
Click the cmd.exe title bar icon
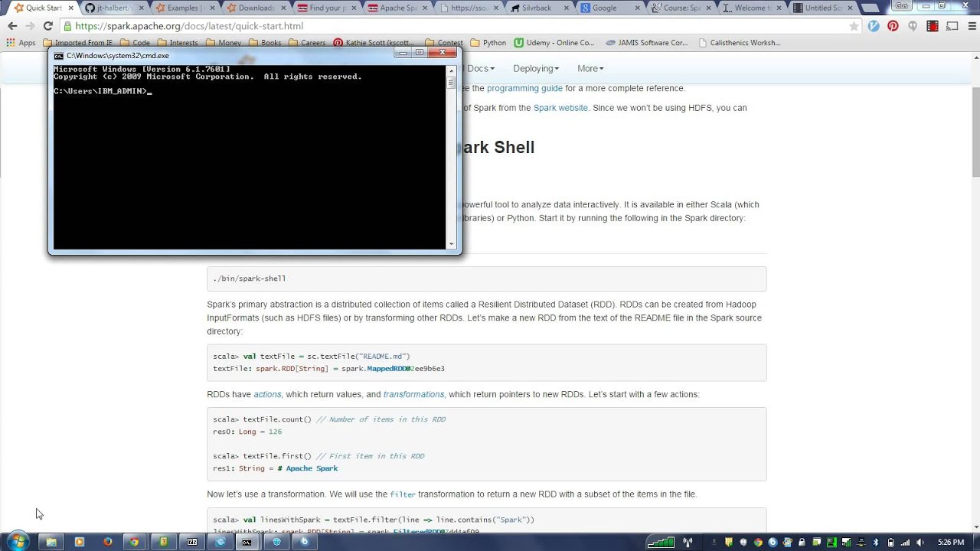tap(59, 55)
